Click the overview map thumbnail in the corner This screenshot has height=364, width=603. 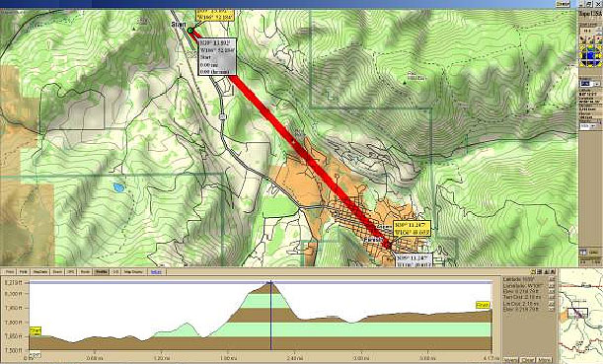click(580, 316)
